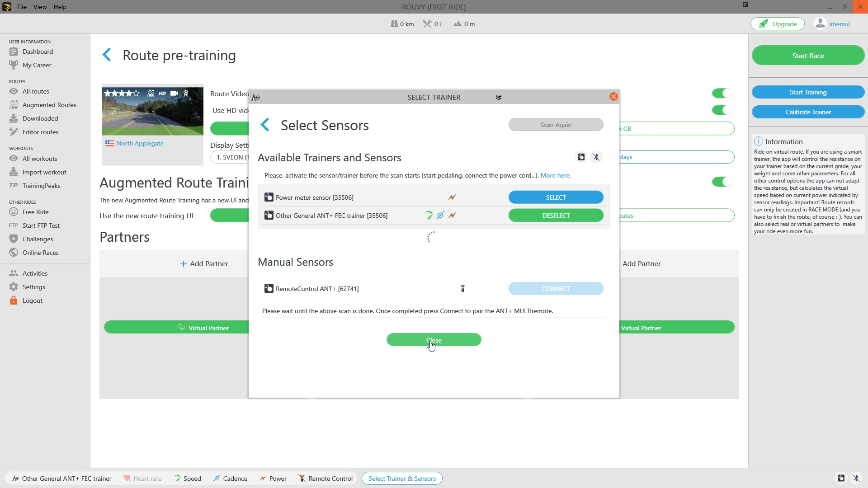Image resolution: width=868 pixels, height=488 pixels.
Task: Open All routes in sidebar
Action: pyautogui.click(x=29, y=91)
